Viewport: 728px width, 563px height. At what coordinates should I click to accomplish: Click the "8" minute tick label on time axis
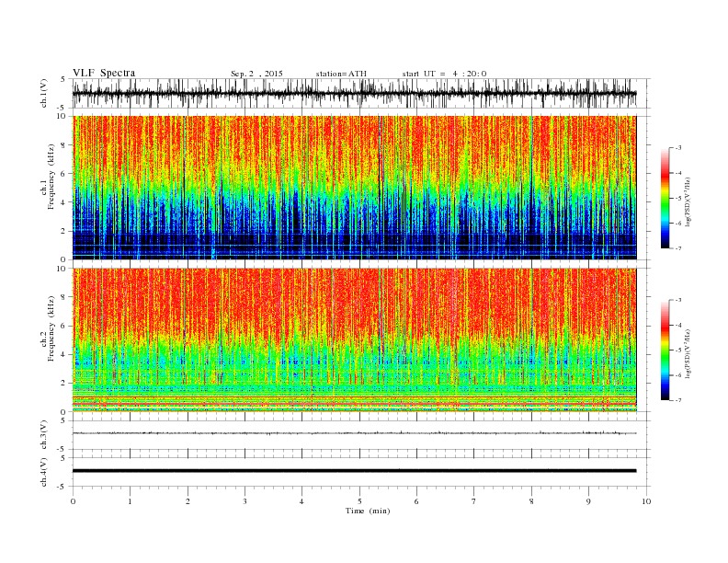click(531, 501)
